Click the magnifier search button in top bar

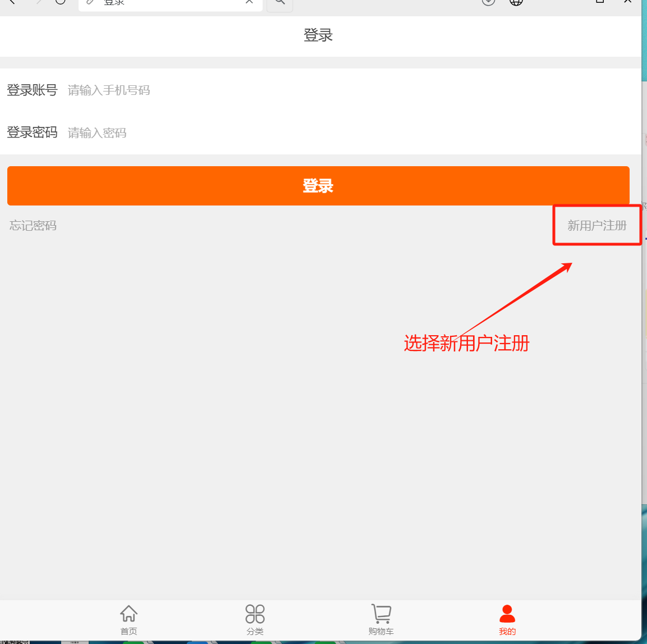(280, 2)
